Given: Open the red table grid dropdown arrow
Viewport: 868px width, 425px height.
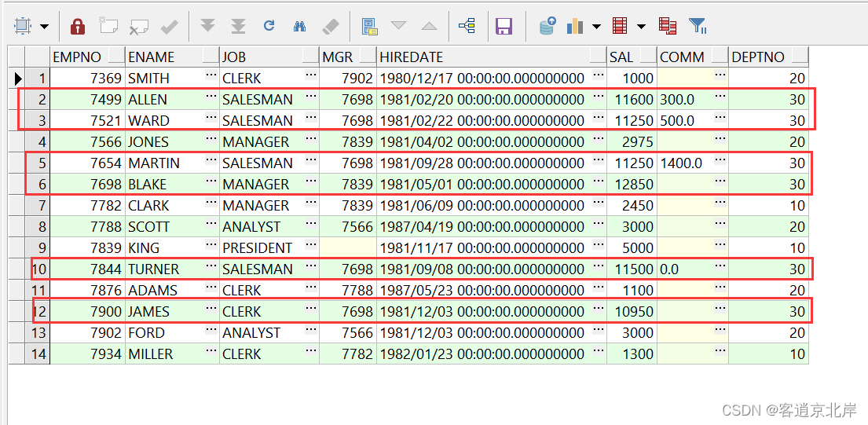Looking at the screenshot, I should [641, 27].
